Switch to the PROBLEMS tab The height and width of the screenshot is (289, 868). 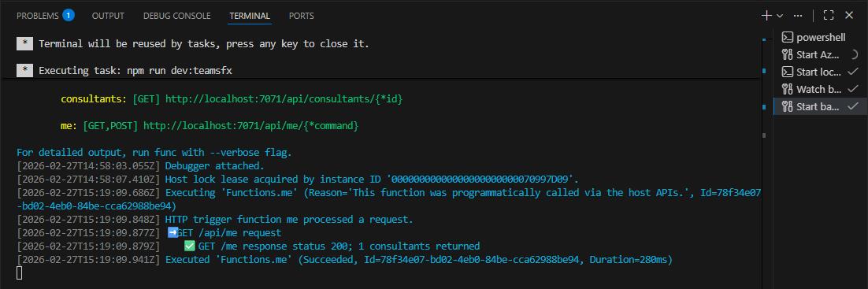[x=38, y=16]
